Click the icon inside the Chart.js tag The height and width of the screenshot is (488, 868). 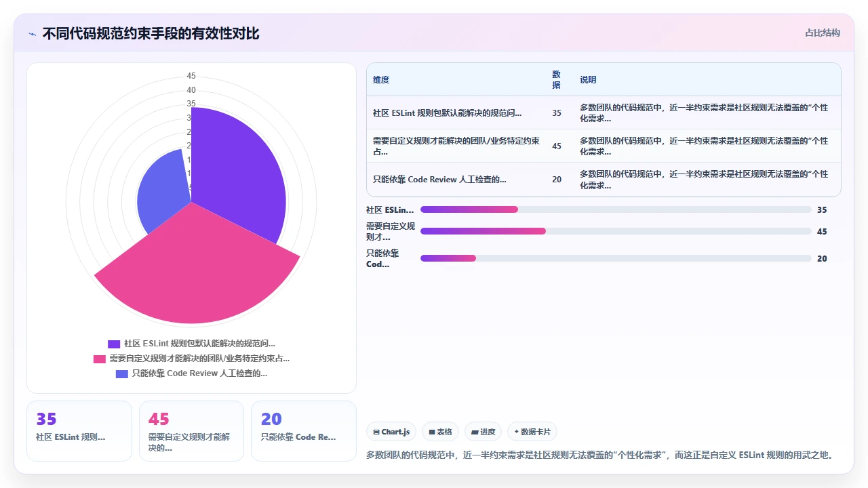[376, 432]
